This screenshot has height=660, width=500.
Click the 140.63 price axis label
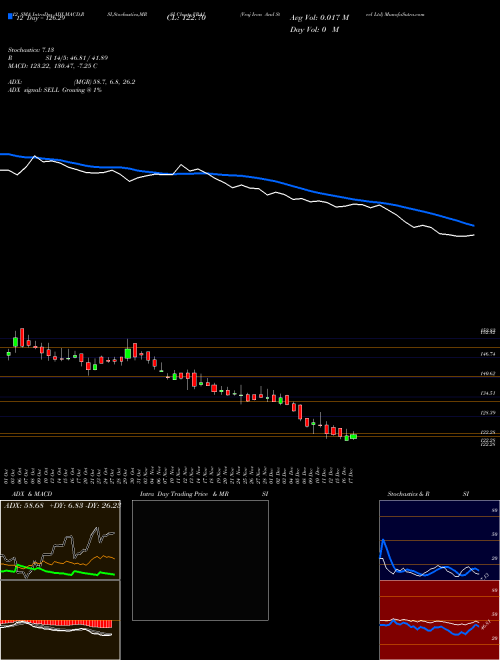coord(488,373)
